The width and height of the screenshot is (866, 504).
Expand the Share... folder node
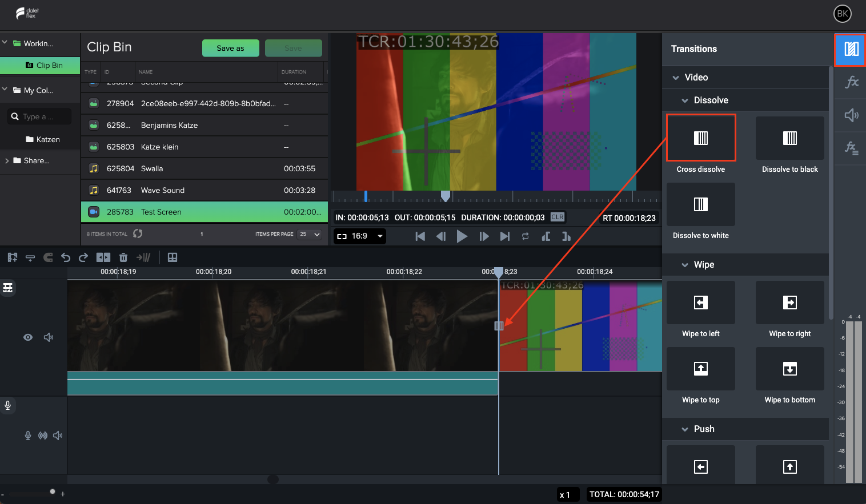point(6,161)
